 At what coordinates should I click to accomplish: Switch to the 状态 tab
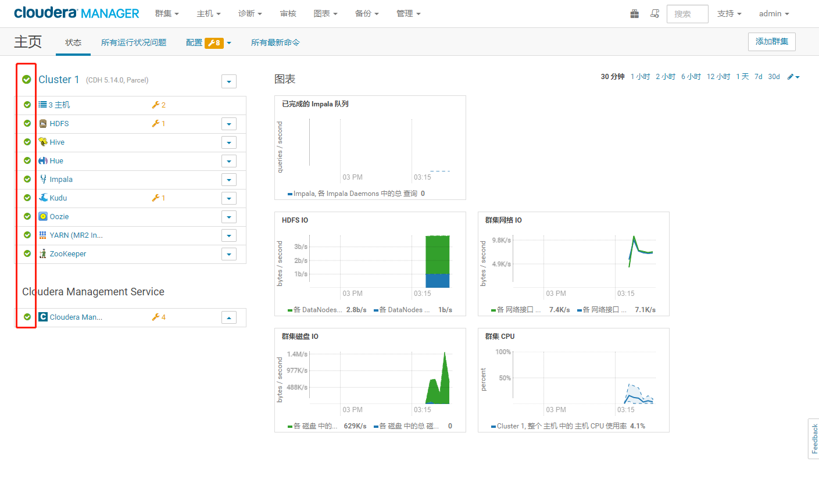(73, 42)
